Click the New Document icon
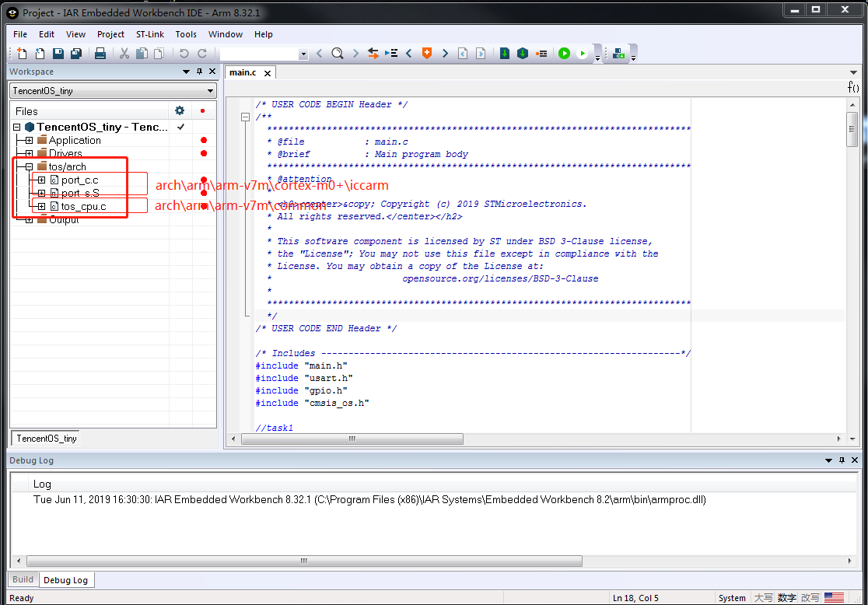The image size is (868, 605). [22, 54]
